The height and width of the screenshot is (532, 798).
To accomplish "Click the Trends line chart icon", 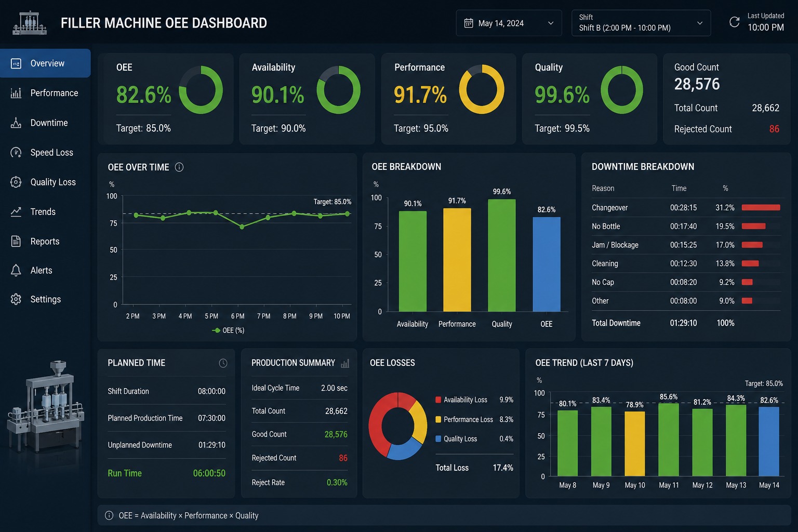I will tap(16, 211).
